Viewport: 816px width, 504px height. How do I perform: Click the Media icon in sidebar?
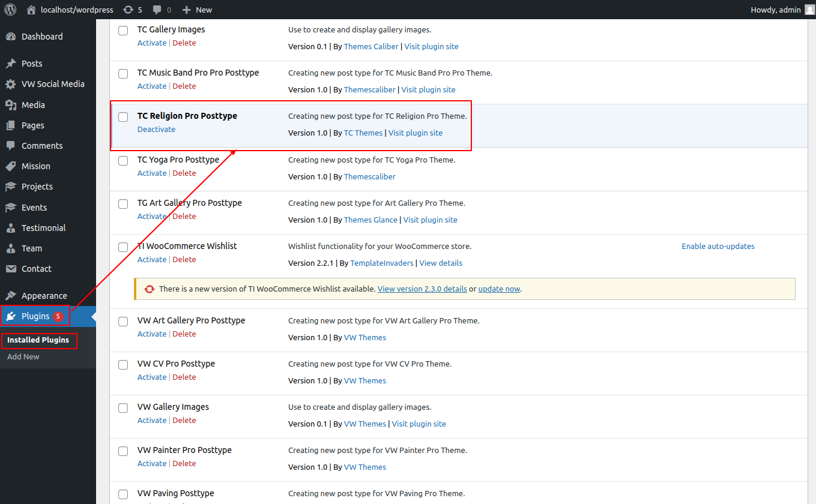click(x=11, y=105)
